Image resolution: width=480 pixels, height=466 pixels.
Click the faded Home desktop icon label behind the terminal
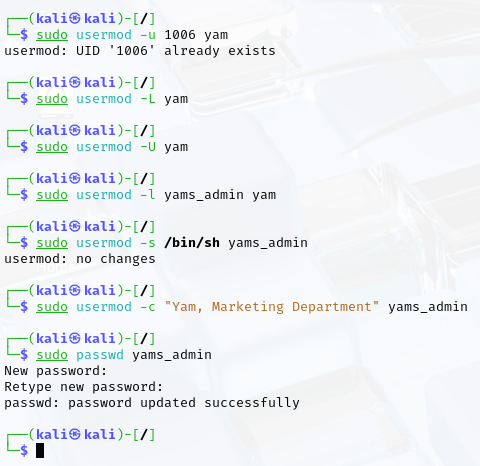pos(56,267)
